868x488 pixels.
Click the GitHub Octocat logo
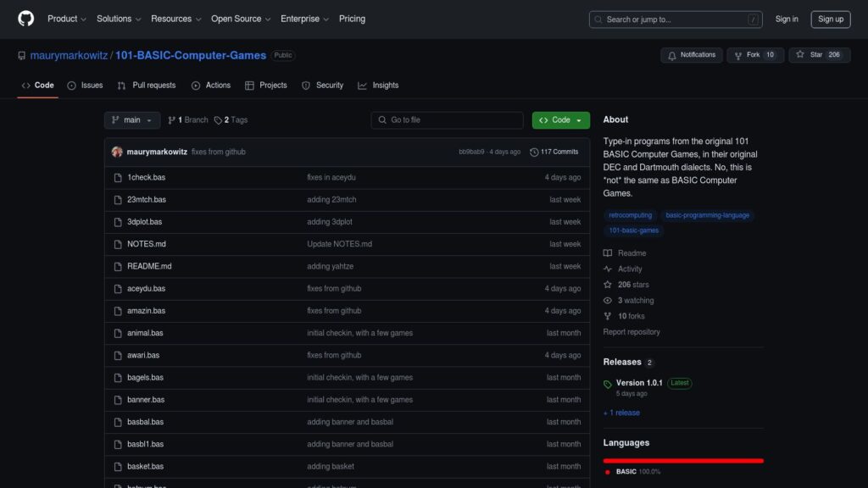point(26,19)
